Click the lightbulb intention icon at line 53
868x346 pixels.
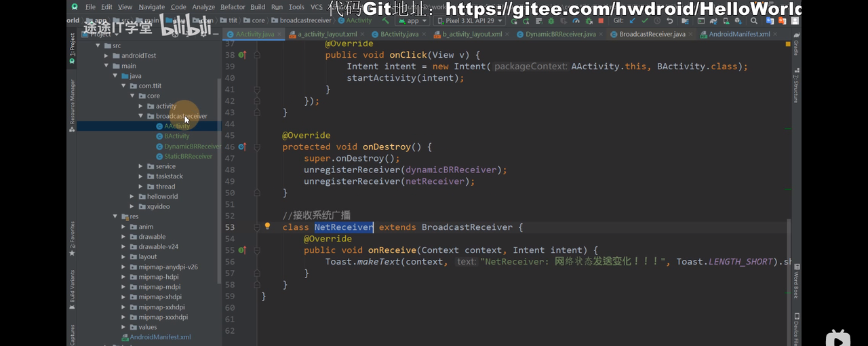tap(267, 227)
